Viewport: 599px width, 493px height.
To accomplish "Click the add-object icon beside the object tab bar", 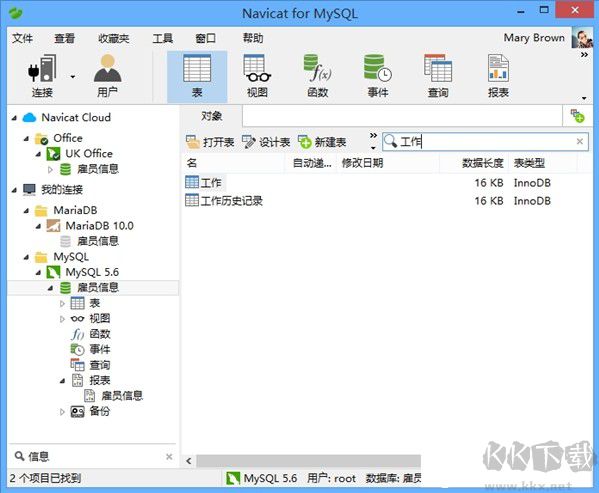I will click(x=577, y=116).
